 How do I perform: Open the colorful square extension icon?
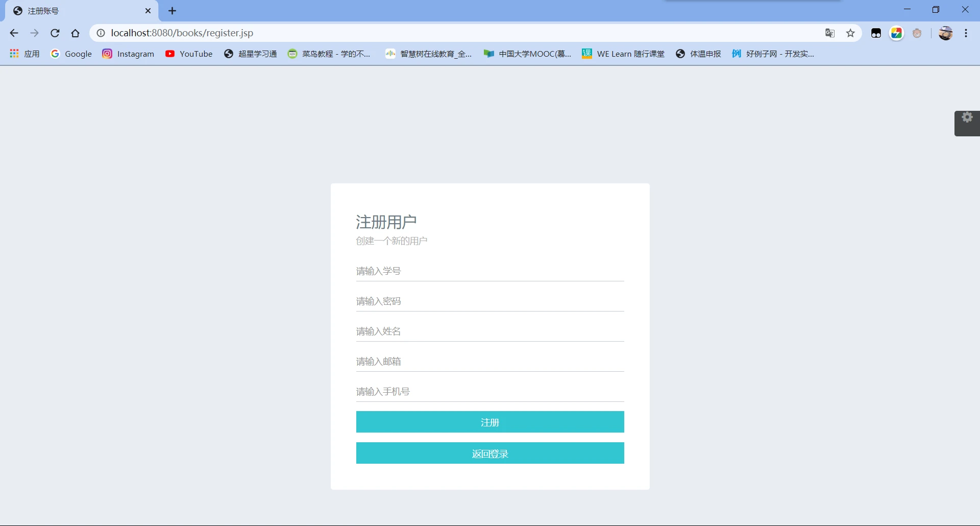[897, 33]
